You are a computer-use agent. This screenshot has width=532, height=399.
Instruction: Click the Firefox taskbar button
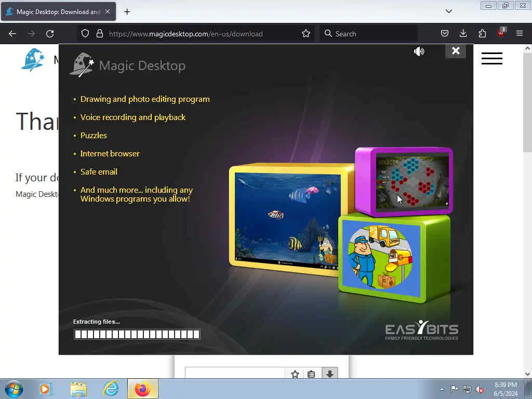pyautogui.click(x=143, y=389)
